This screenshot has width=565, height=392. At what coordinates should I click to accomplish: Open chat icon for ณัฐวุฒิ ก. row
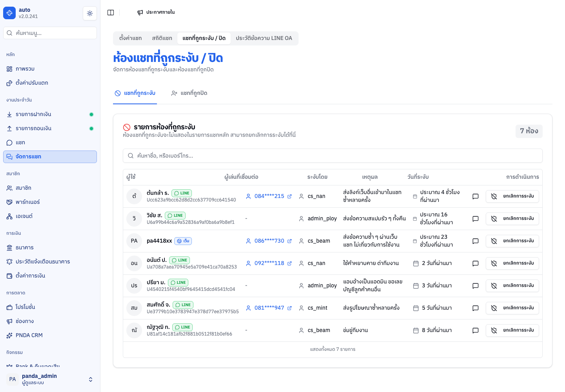point(476,330)
